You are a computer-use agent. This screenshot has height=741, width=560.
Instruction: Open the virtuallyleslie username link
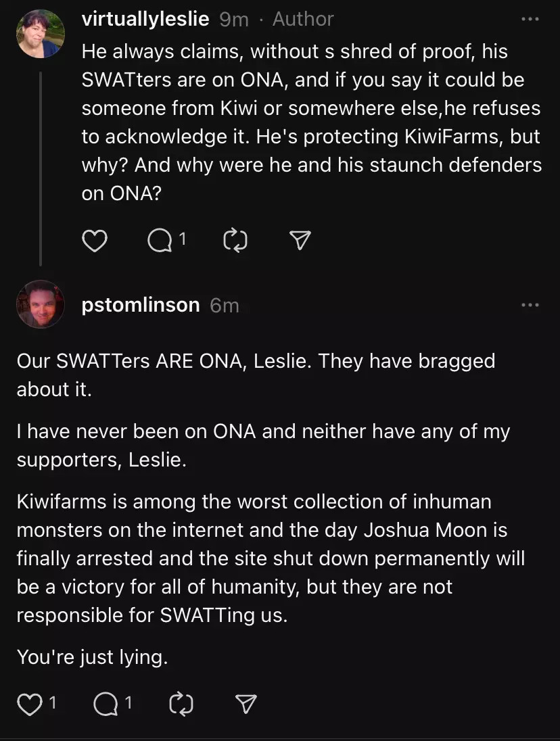pos(145,19)
